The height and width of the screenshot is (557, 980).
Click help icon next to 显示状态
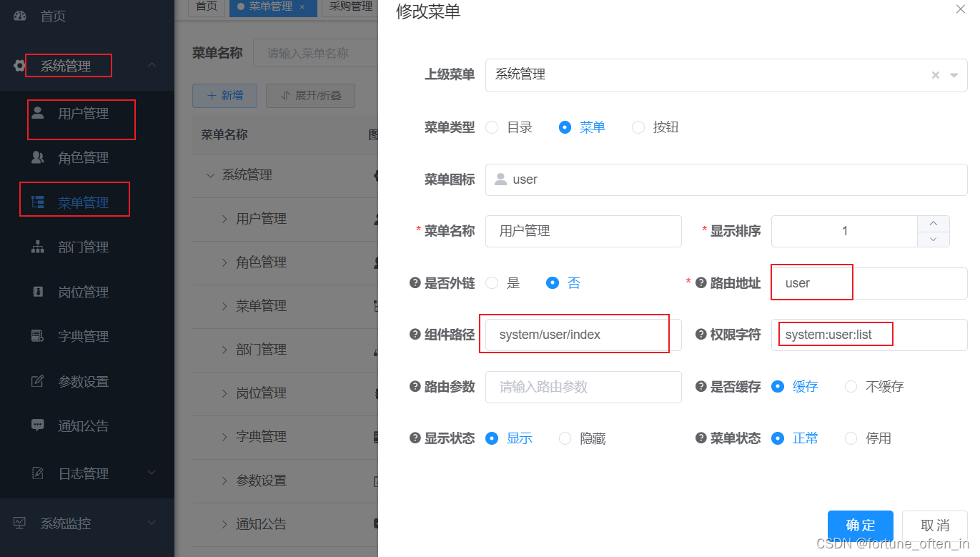415,438
